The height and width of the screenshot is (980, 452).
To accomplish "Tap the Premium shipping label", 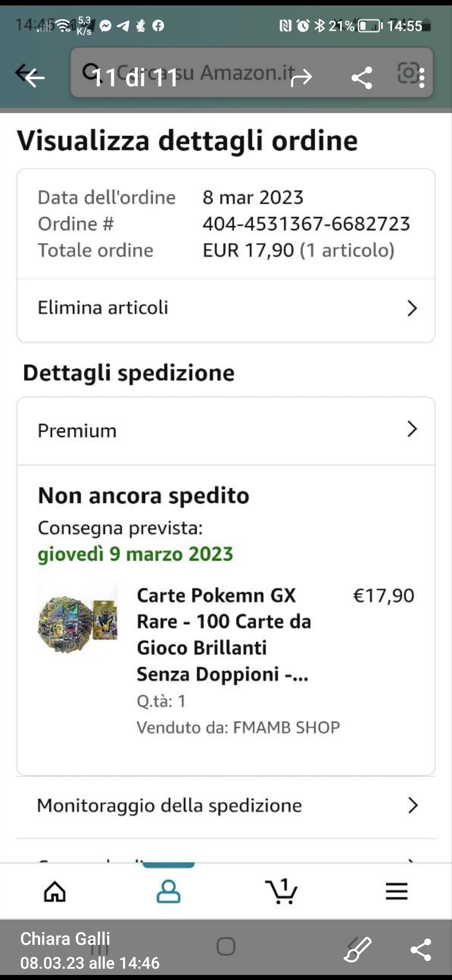I will (x=77, y=431).
